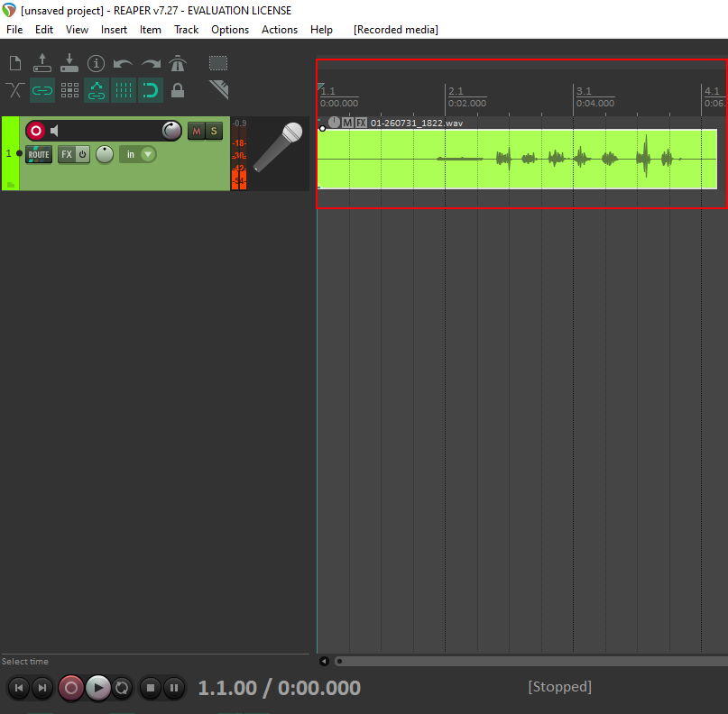Click the microphone track icon
728x714 pixels.
(x=278, y=147)
